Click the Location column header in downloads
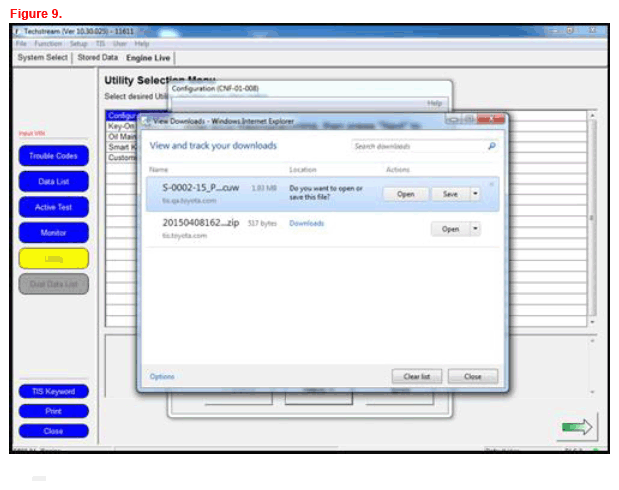 point(303,170)
